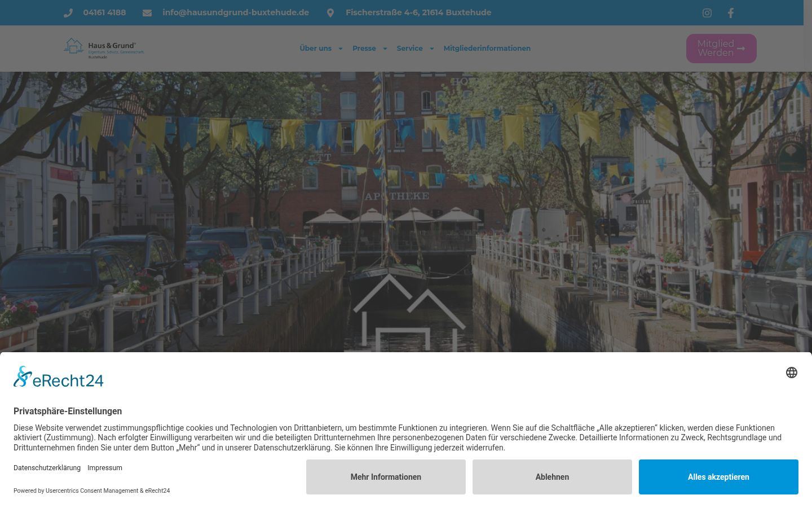Click the email envelope icon
The image size is (812, 508).
[x=147, y=13]
